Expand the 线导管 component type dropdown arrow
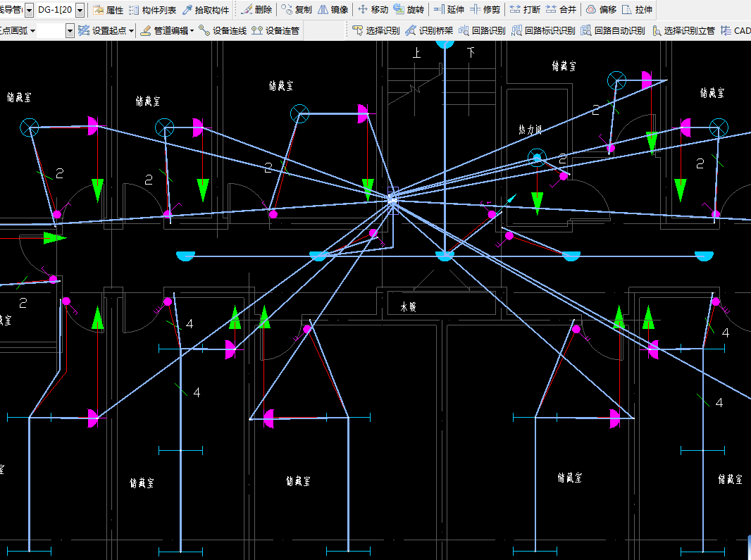Screen dimensions: 751x560 click(29, 10)
